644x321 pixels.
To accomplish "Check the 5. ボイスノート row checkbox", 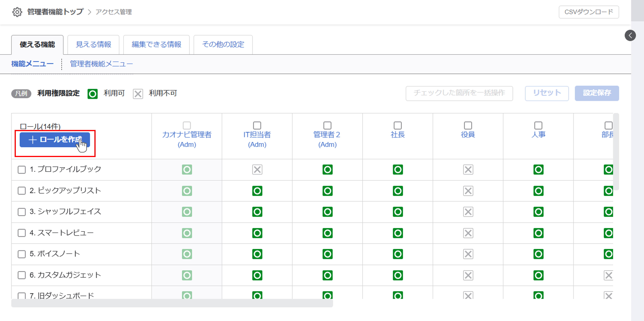I will pos(22,254).
